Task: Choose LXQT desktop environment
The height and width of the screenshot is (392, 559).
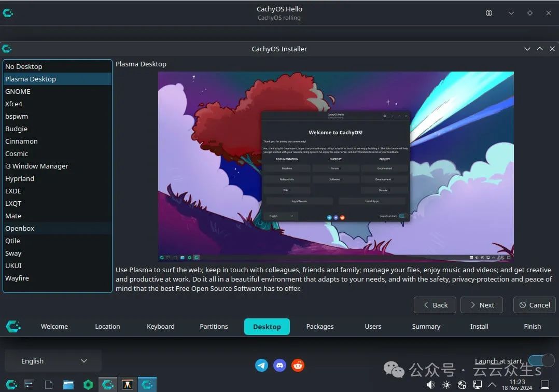Action: click(x=58, y=204)
